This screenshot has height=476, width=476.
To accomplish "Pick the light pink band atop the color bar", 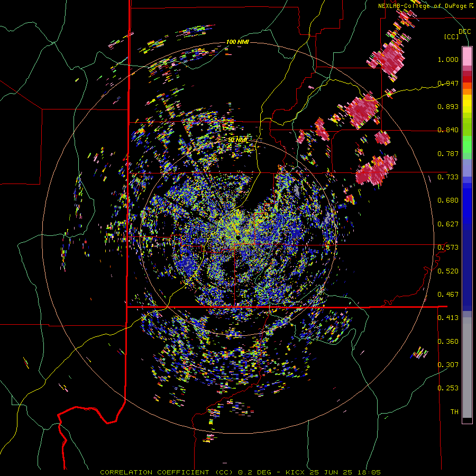I will point(467,56).
